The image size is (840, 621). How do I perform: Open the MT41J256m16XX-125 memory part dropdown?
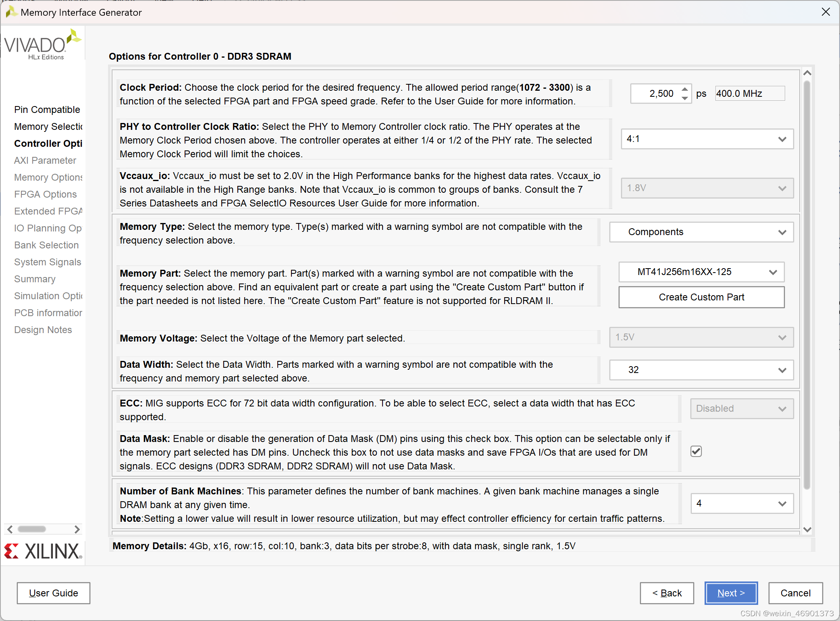point(701,272)
